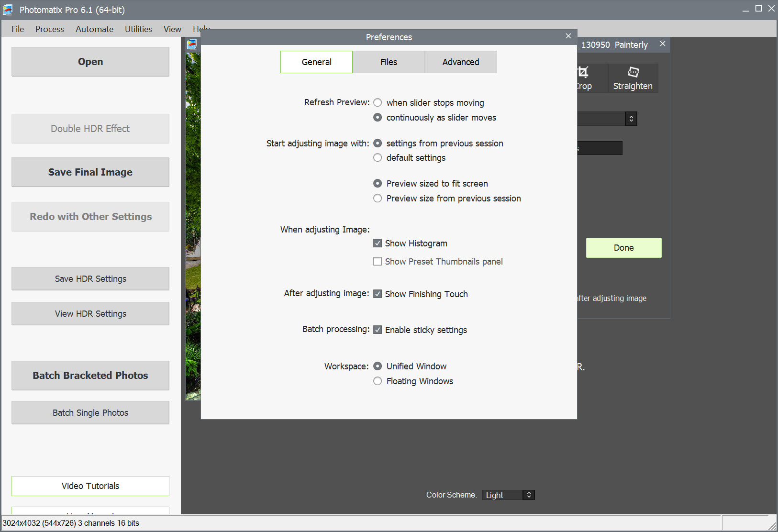Image resolution: width=778 pixels, height=532 pixels.
Task: Select 'when slider stops moving' refresh option
Action: 378,102
